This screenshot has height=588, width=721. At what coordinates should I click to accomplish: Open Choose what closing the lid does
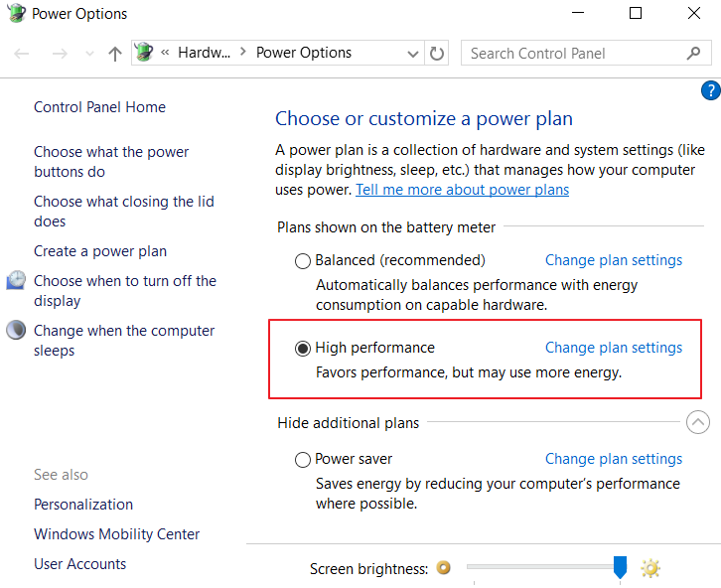(x=124, y=211)
